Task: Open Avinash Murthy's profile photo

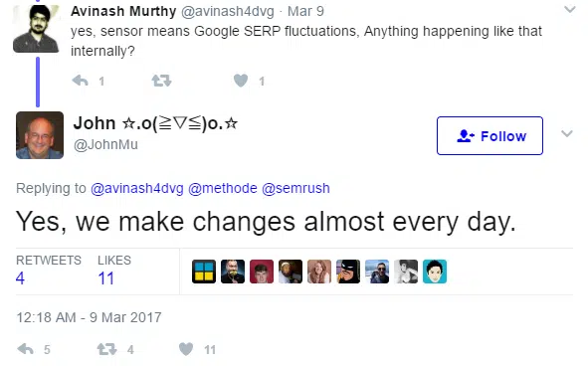Action: coord(36,29)
